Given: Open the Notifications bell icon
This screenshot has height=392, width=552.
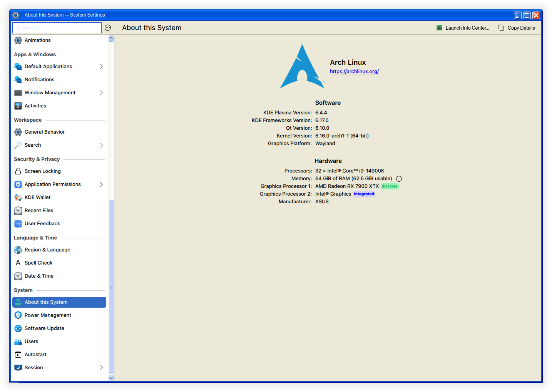Looking at the screenshot, I should [x=18, y=80].
